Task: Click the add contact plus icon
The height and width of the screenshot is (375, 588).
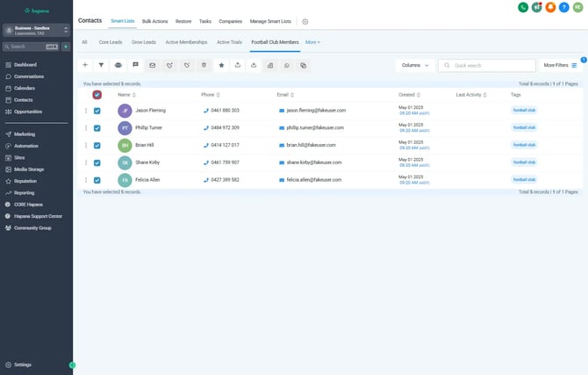Action: (85, 65)
